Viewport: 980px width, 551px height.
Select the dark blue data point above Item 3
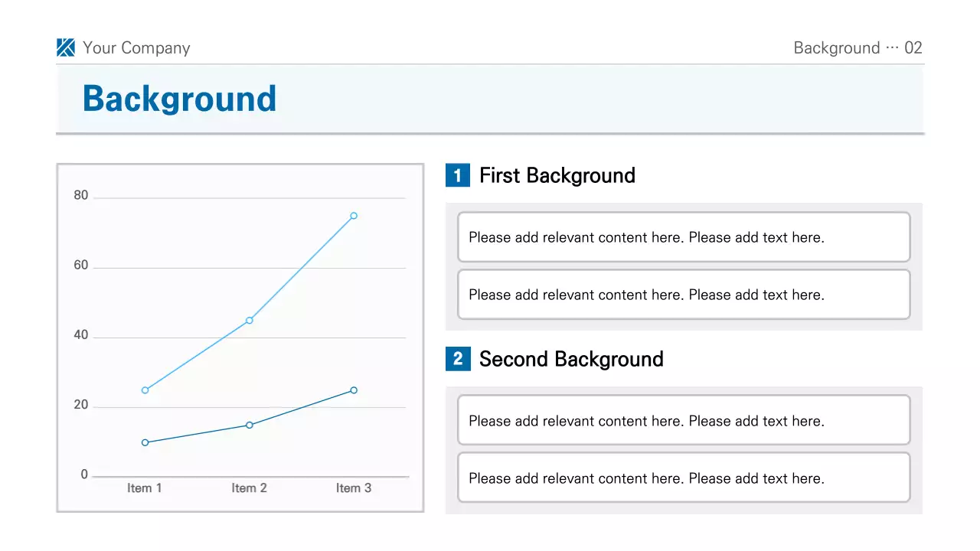pos(354,390)
